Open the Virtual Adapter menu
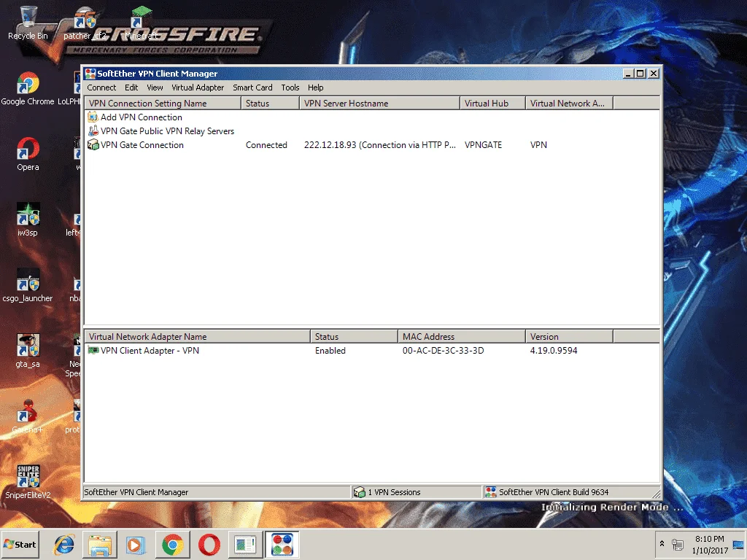This screenshot has width=747, height=560. (197, 87)
